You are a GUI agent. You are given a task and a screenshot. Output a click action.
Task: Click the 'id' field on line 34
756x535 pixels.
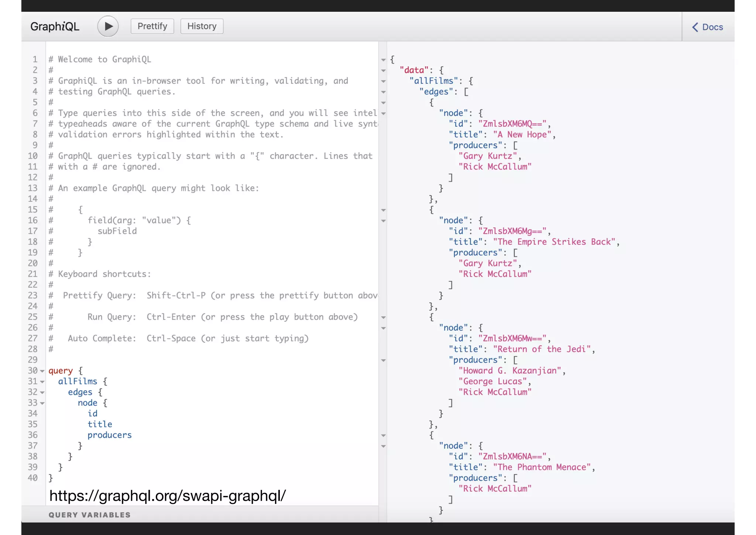pyautogui.click(x=93, y=413)
